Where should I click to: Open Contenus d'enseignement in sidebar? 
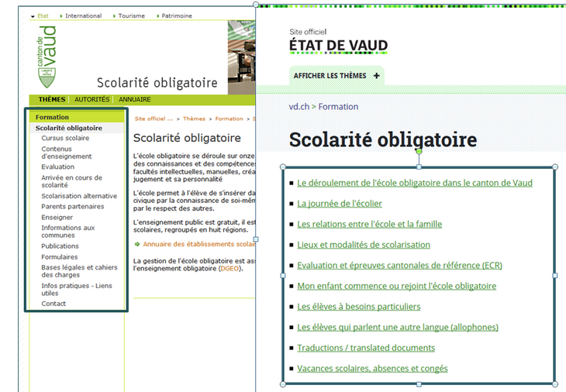point(67,153)
